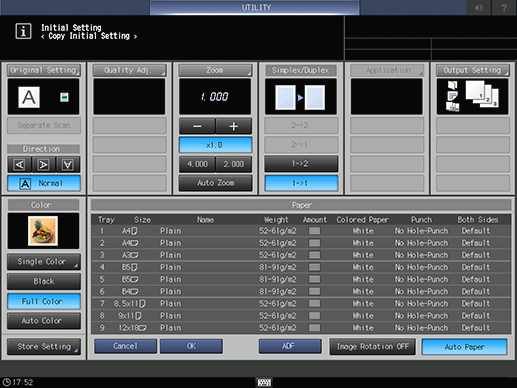The width and height of the screenshot is (517, 388).
Task: Click the Cancel button
Action: (x=125, y=346)
